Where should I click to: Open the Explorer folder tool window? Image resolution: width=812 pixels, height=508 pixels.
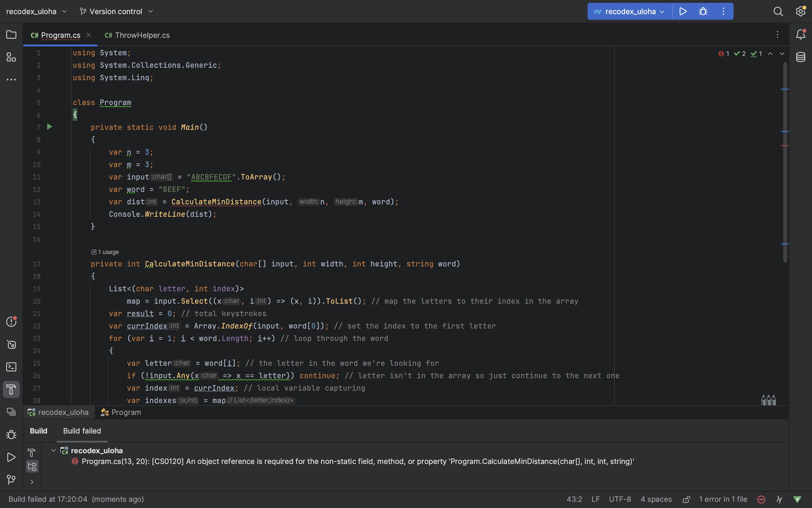(11, 35)
